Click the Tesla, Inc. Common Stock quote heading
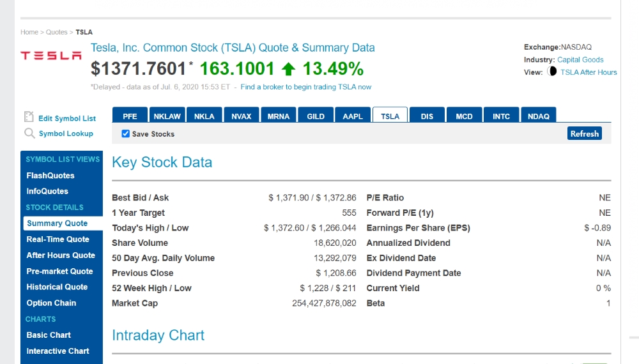 coord(233,48)
